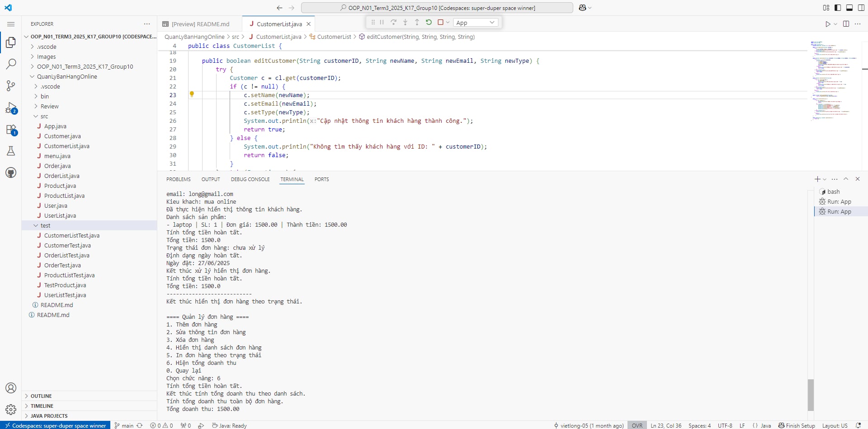868x429 pixels.
Task: Open the PORTS panel tab
Action: [x=321, y=179]
